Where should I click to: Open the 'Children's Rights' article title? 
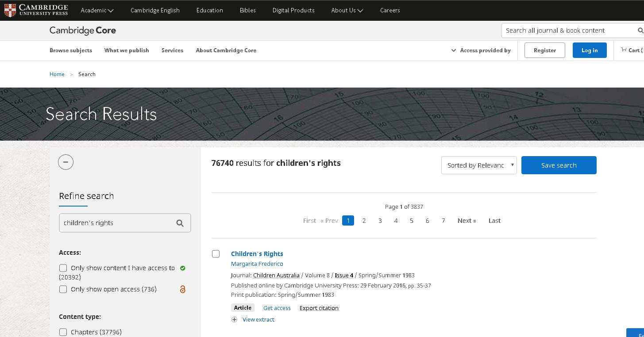(257, 254)
